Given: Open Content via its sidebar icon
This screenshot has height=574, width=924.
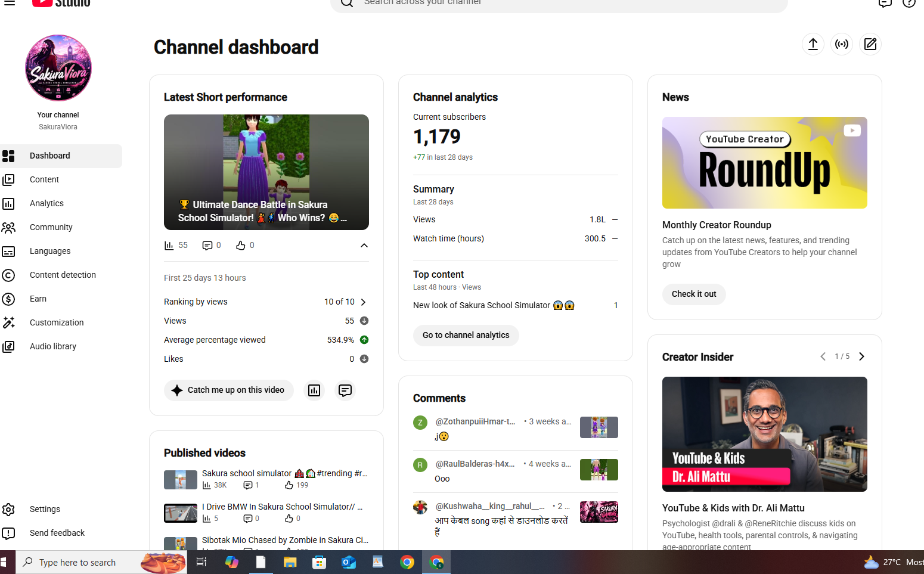Looking at the screenshot, I should (x=8, y=180).
